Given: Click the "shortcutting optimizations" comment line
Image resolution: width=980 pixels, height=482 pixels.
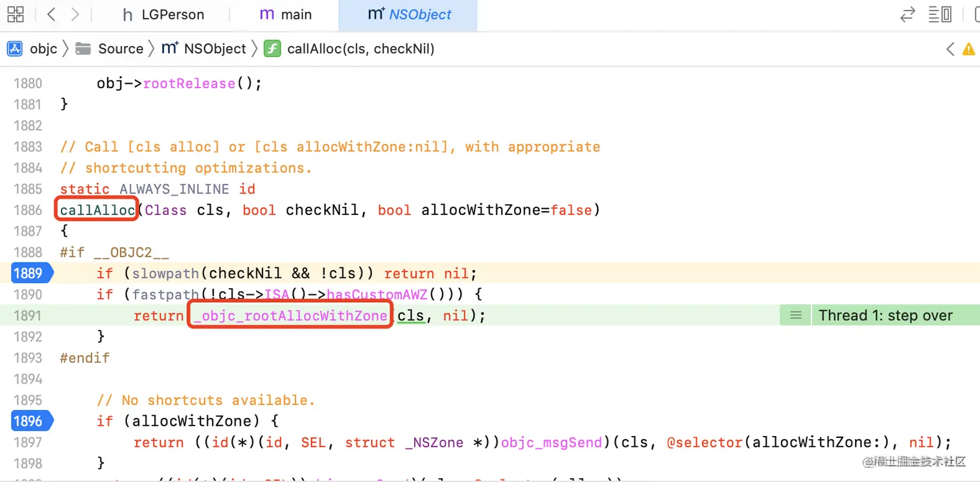Looking at the screenshot, I should tap(186, 168).
